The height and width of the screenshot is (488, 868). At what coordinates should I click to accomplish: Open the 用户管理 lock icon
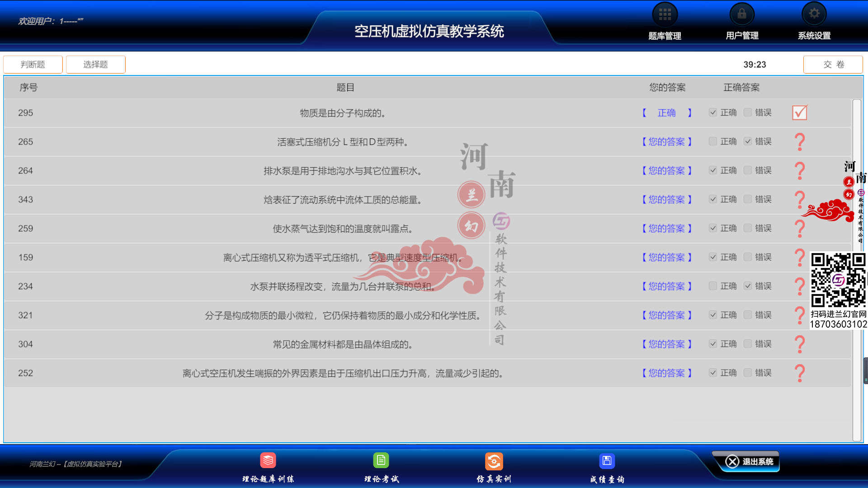(x=742, y=15)
